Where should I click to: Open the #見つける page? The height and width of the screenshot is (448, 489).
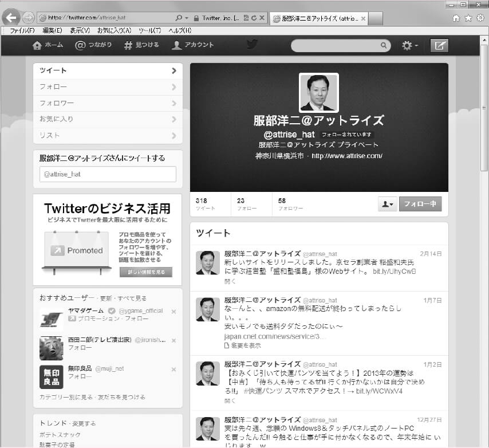coord(141,45)
